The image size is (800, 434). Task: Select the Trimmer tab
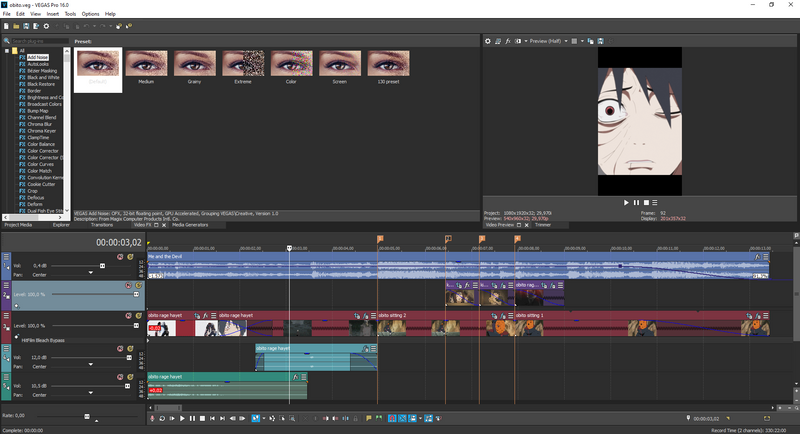(543, 225)
